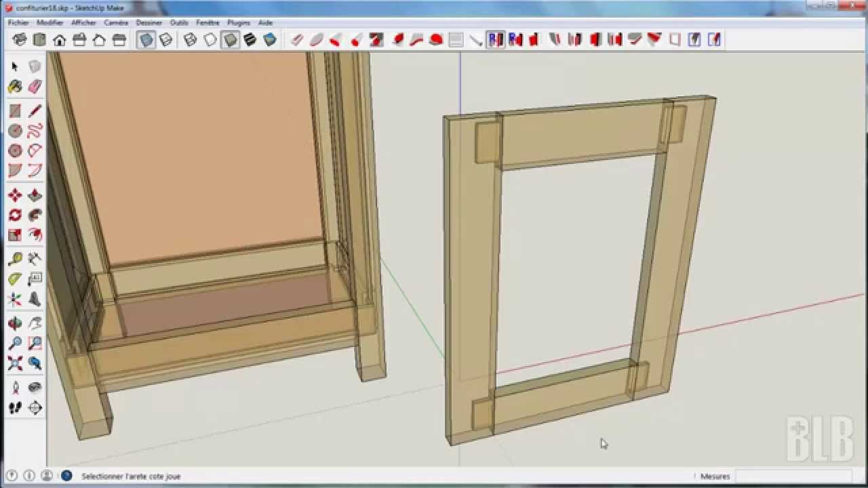Select the Scale tool
The width and height of the screenshot is (868, 488).
(x=15, y=235)
